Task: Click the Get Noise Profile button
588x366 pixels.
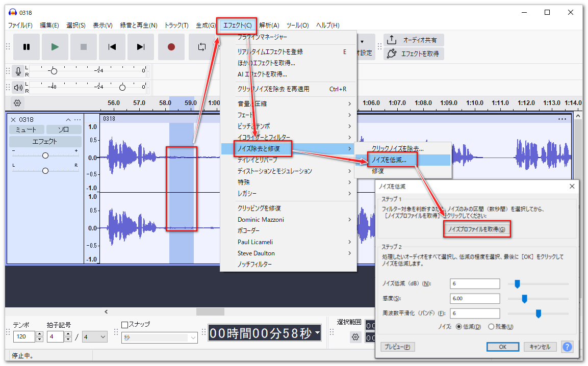Action: pyautogui.click(x=477, y=230)
